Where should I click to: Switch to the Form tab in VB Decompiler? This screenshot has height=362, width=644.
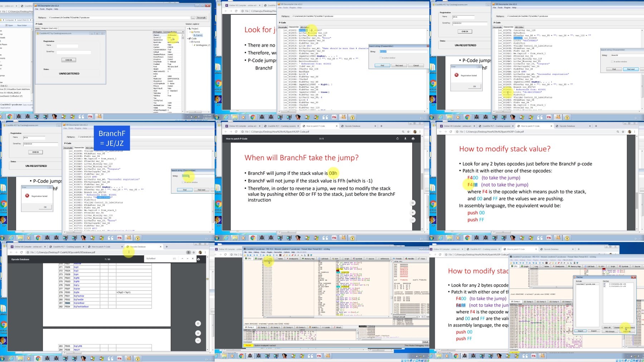(x=37, y=28)
